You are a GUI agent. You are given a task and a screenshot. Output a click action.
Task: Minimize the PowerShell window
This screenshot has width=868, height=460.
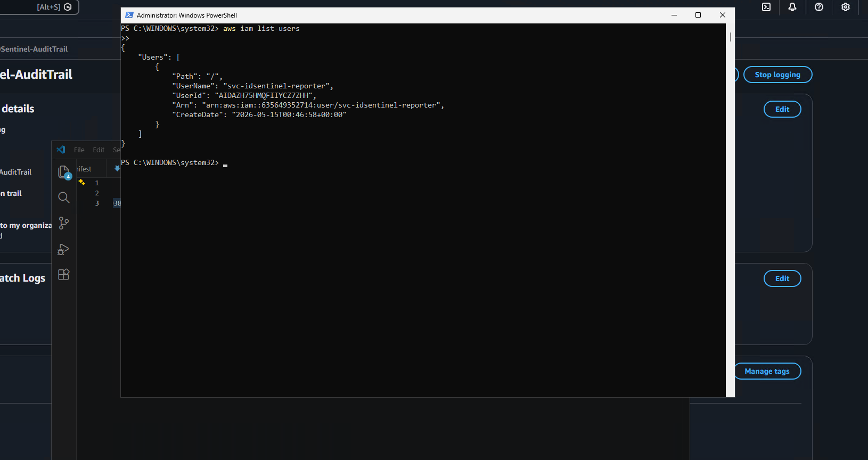click(674, 15)
